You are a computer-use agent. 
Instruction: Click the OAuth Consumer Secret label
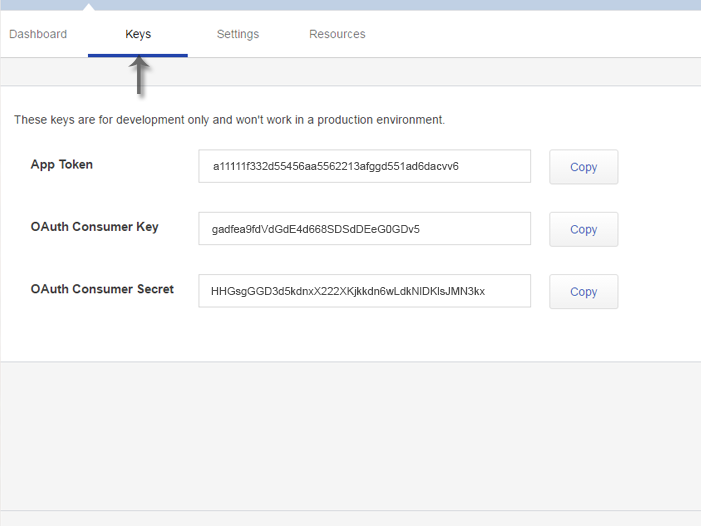(x=102, y=289)
